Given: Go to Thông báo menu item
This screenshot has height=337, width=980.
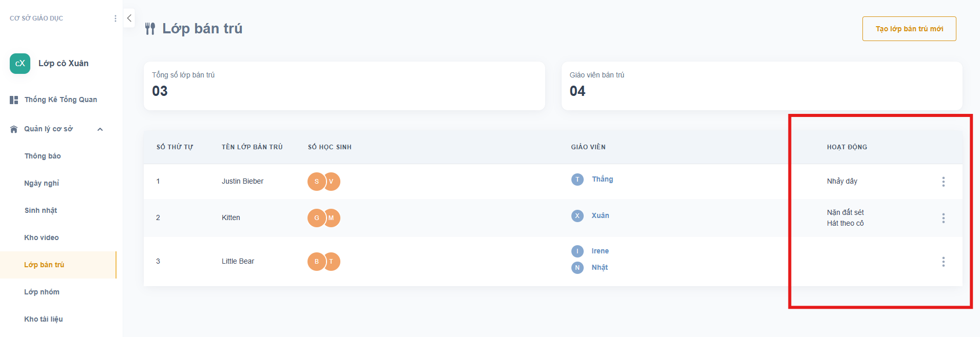Looking at the screenshot, I should (x=43, y=156).
